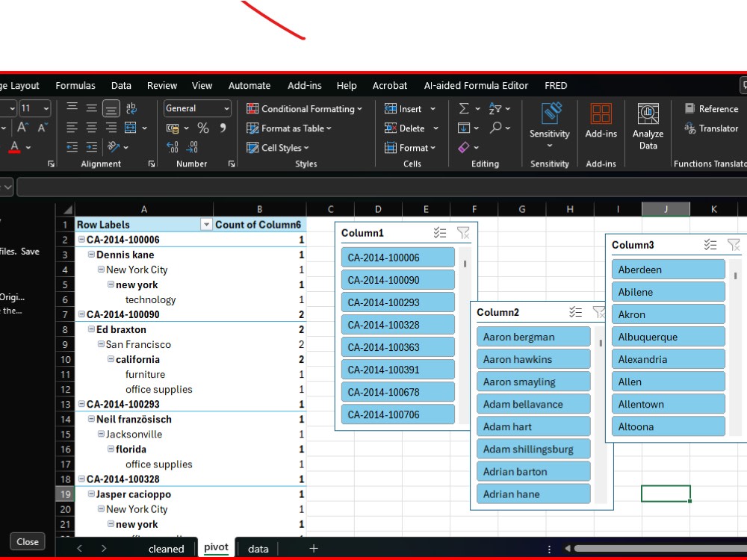Click Column1 slicer scrollbar thumb
747x560 pixels.
(465, 264)
